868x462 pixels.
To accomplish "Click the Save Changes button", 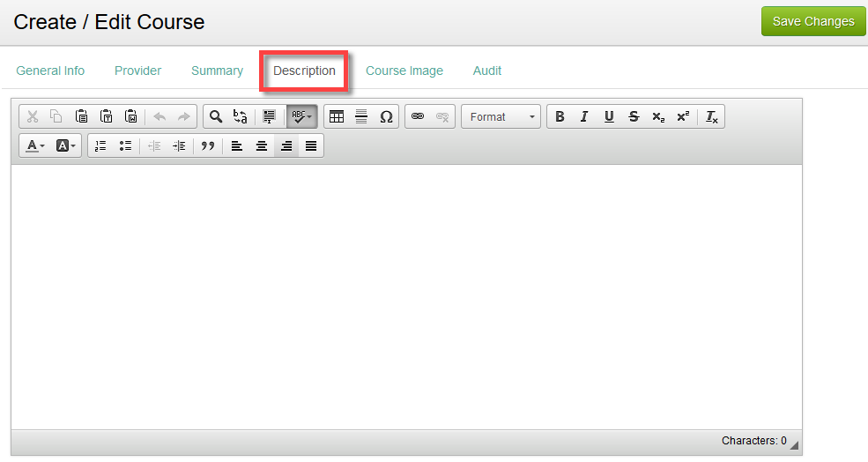I will point(813,21).
